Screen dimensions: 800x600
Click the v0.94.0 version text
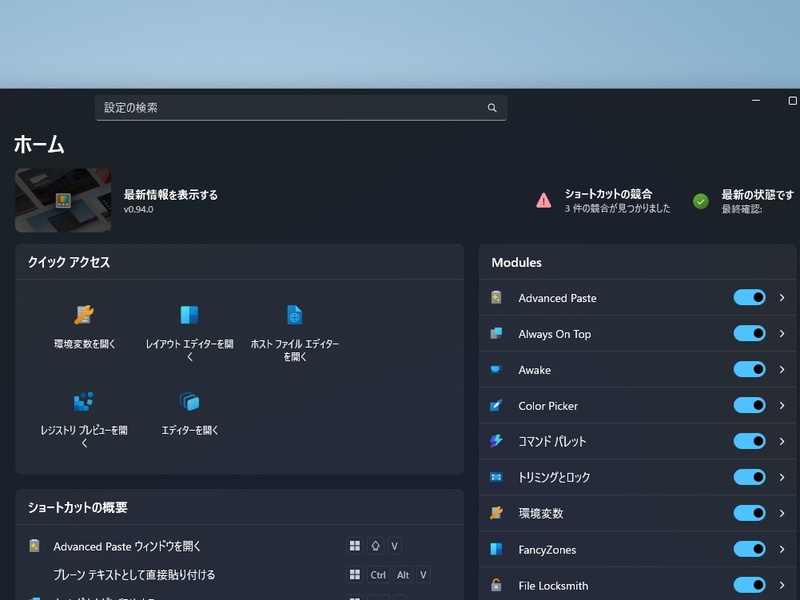[x=138, y=209]
